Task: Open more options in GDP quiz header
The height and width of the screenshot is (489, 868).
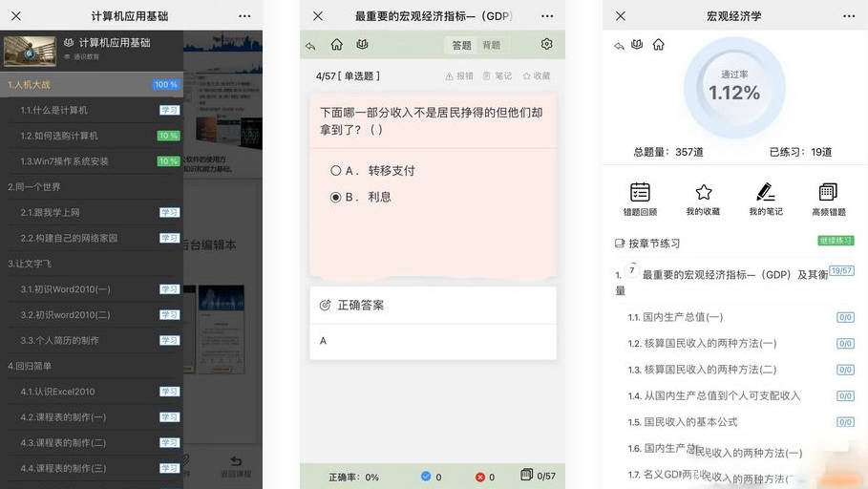Action: pos(547,16)
